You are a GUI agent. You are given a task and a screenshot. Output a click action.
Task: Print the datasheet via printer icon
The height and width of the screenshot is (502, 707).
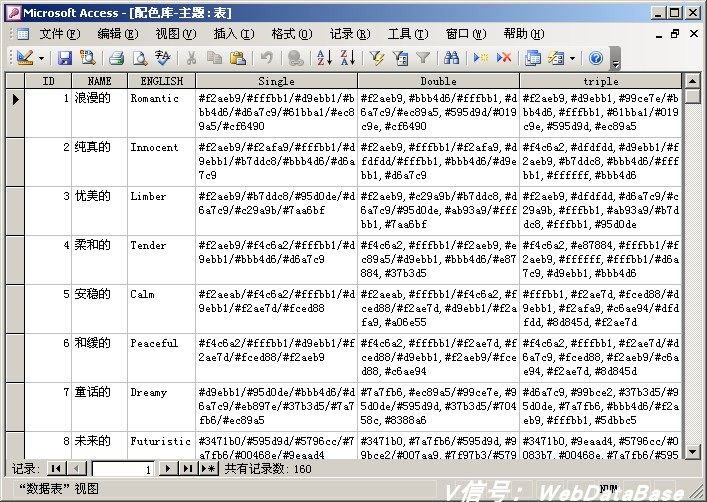pyautogui.click(x=117, y=58)
